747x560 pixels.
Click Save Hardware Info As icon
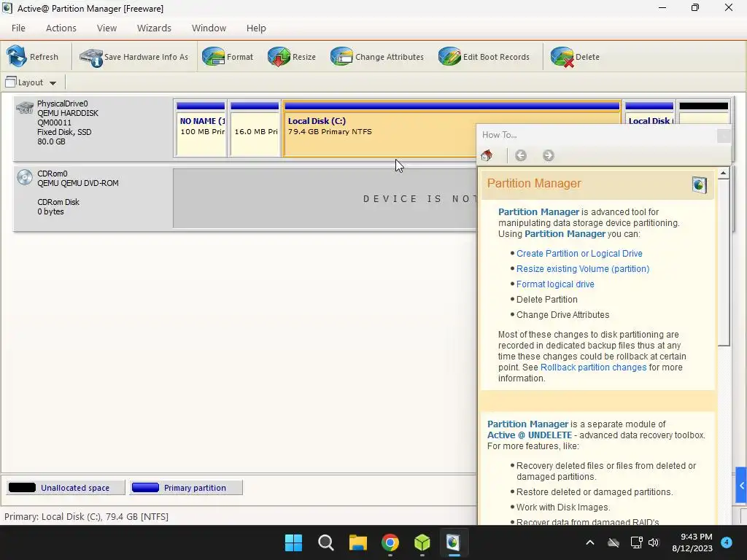91,57
